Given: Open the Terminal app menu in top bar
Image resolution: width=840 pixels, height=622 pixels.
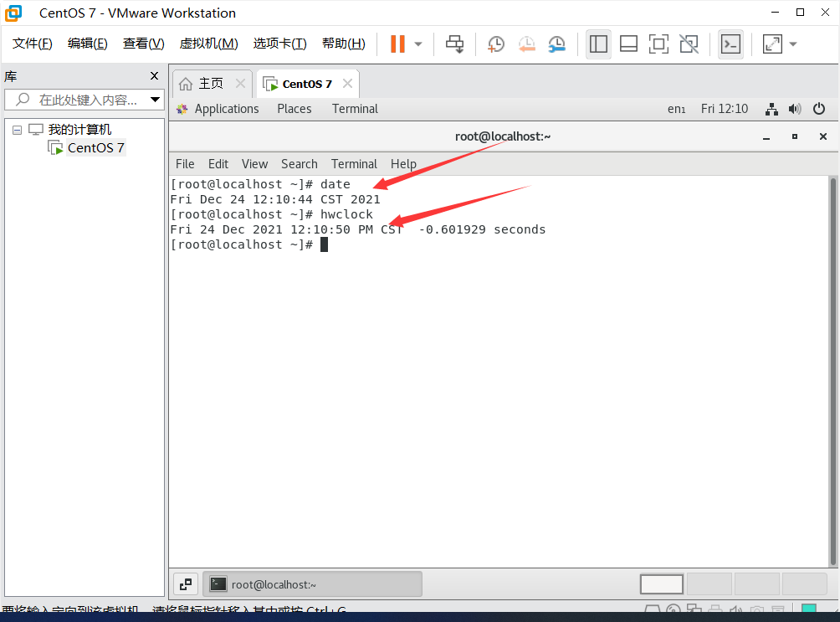Looking at the screenshot, I should pos(355,109).
